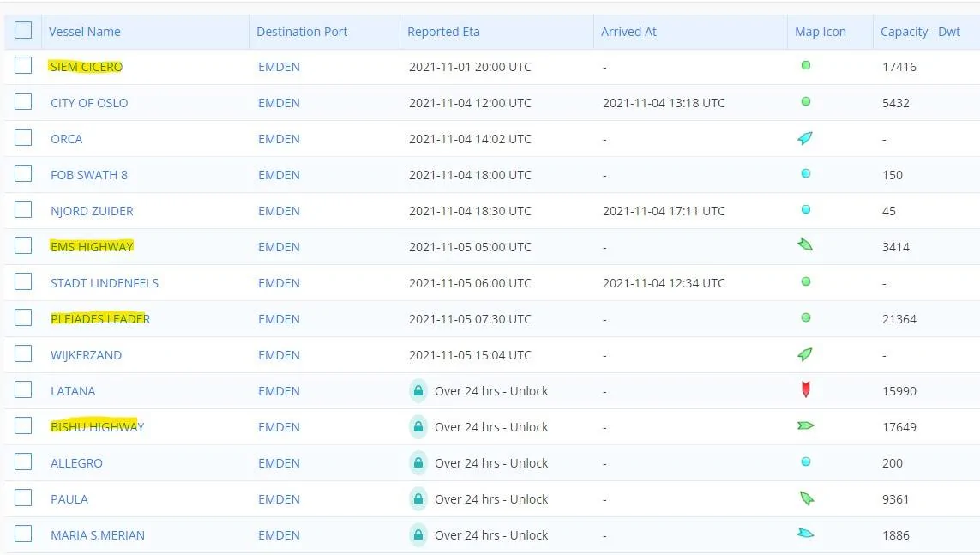Open the EMS HIGHWAY vessel link
This screenshot has width=980, height=555.
(x=92, y=247)
